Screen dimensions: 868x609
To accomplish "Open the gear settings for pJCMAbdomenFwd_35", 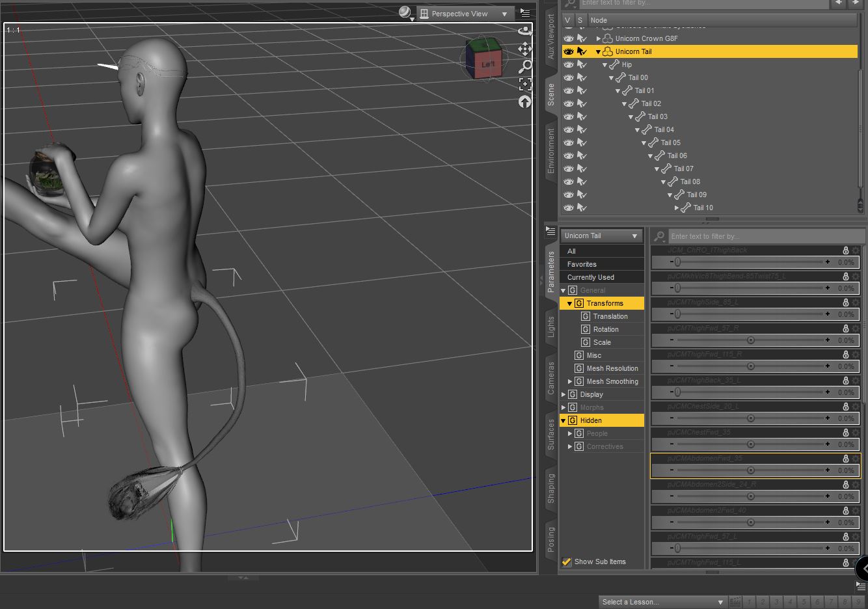I will pos(856,459).
